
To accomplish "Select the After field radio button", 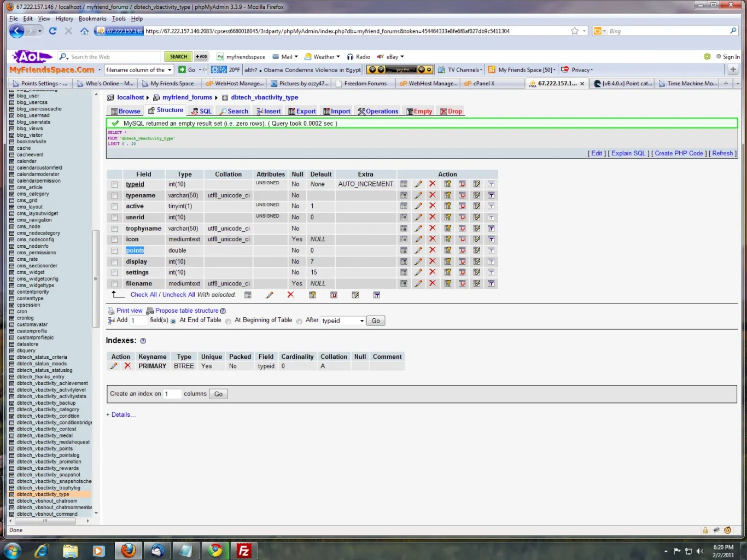I will tap(299, 321).
